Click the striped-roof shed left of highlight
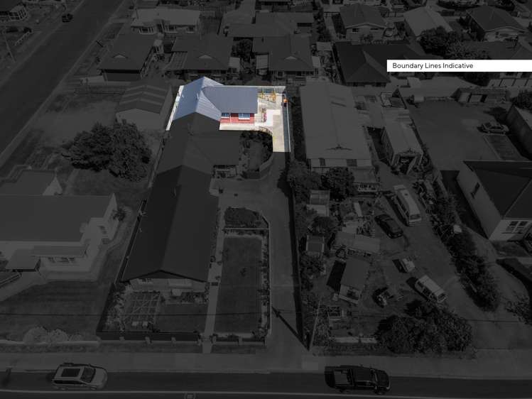The width and height of the screenshot is (532, 399). tap(143, 104)
